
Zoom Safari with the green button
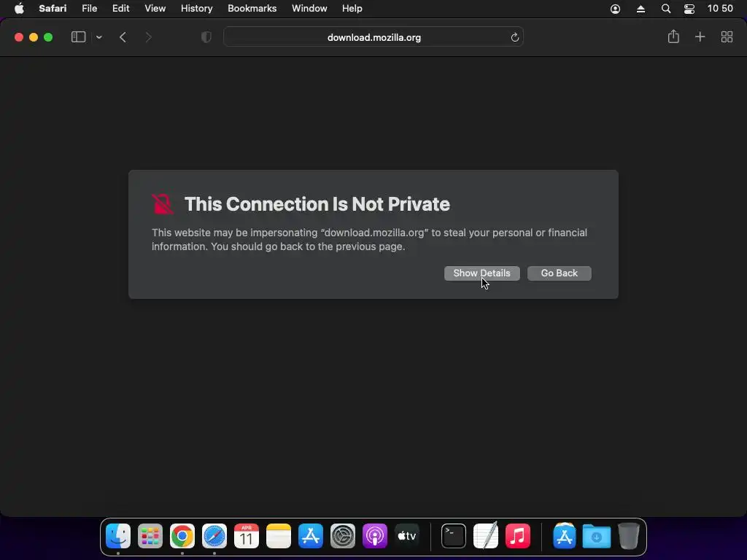click(48, 37)
